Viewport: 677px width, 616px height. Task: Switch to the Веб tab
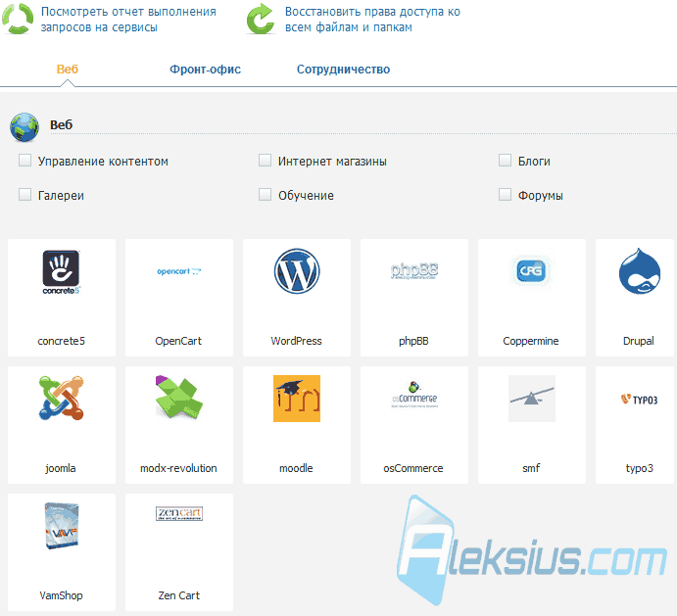(68, 70)
